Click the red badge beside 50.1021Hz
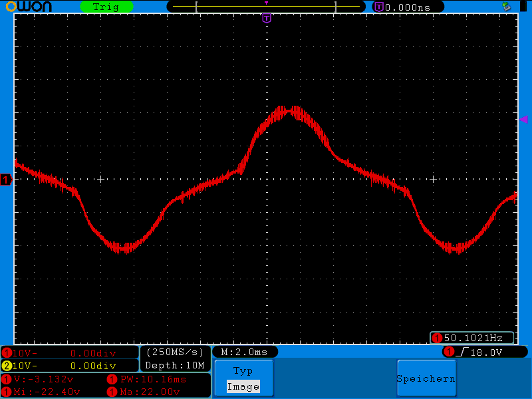The image size is (532, 399). point(437,338)
